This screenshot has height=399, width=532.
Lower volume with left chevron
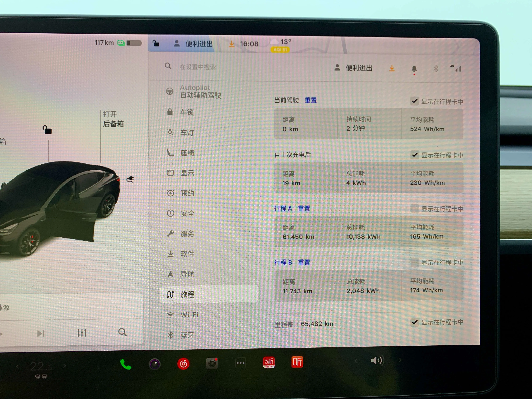[356, 360]
